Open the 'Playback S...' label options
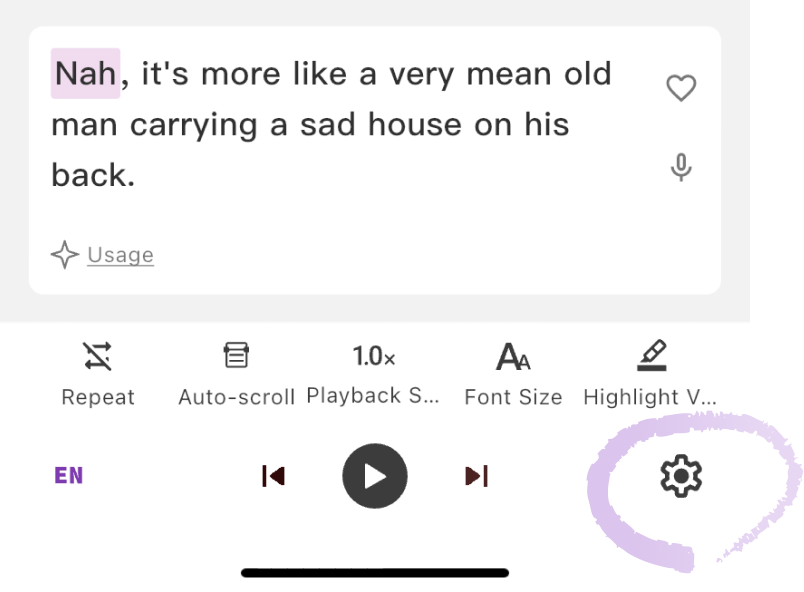 [373, 396]
